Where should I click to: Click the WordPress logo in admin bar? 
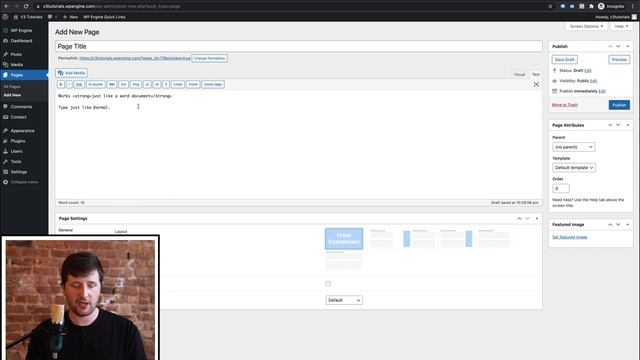[5, 17]
